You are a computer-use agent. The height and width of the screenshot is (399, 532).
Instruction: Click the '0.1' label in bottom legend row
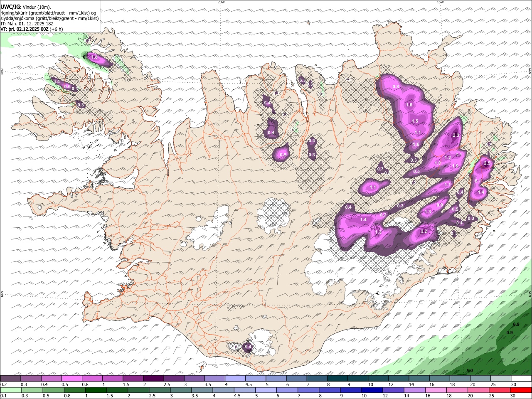pos(3,396)
